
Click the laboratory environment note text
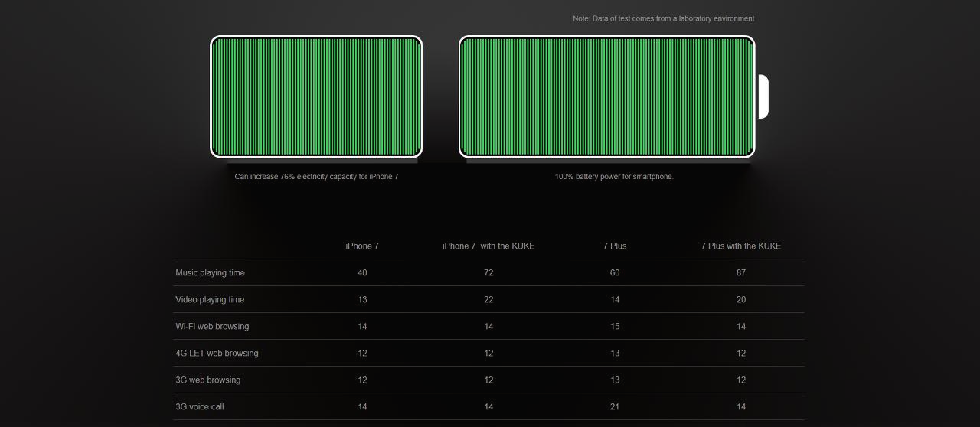[x=663, y=18]
